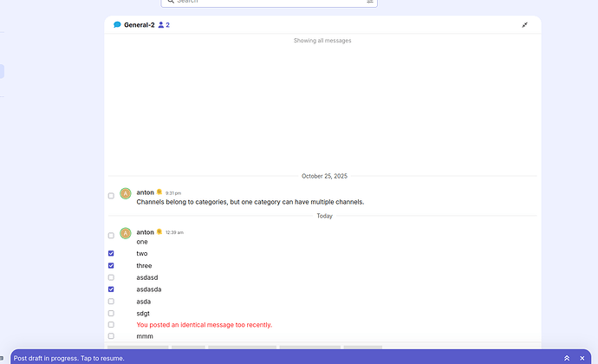Click anton's avatar on October 25 message
This screenshot has width=598, height=364.
click(x=126, y=193)
